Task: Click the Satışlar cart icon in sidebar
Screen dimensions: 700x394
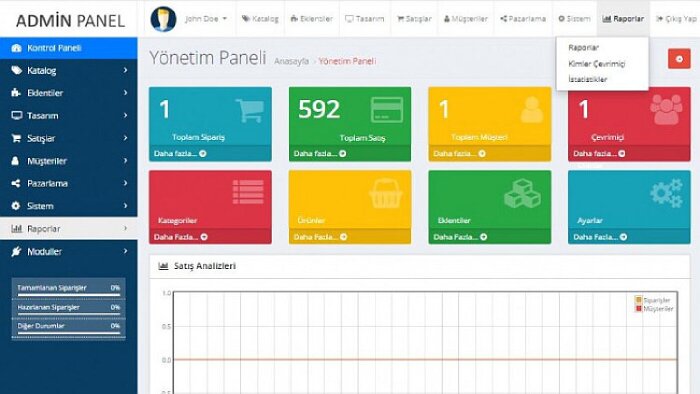Action: [x=16, y=138]
